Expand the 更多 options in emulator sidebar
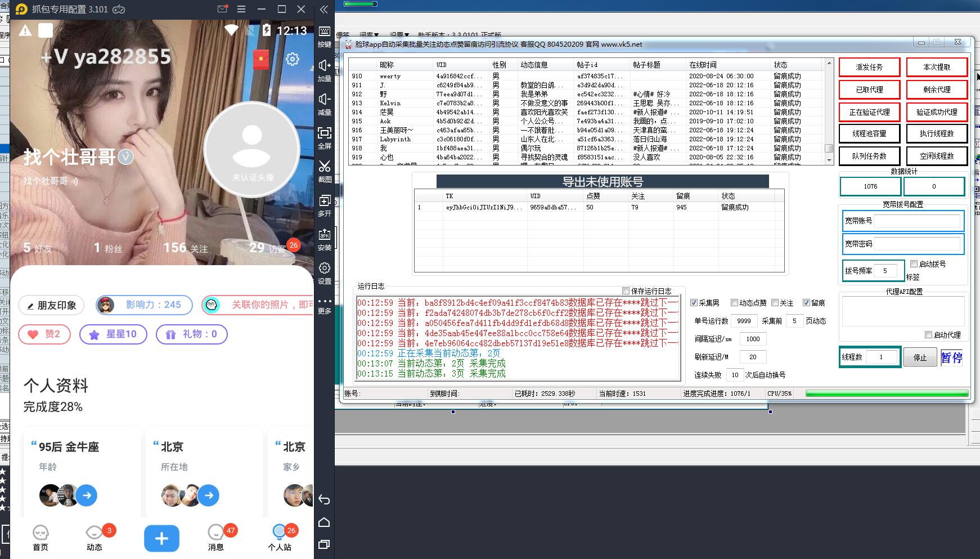980x559 pixels. pyautogui.click(x=325, y=301)
